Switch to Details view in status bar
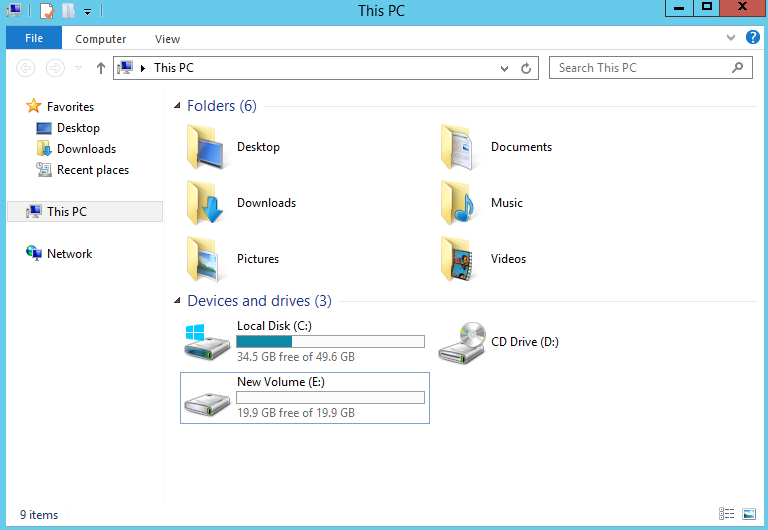 [726, 514]
